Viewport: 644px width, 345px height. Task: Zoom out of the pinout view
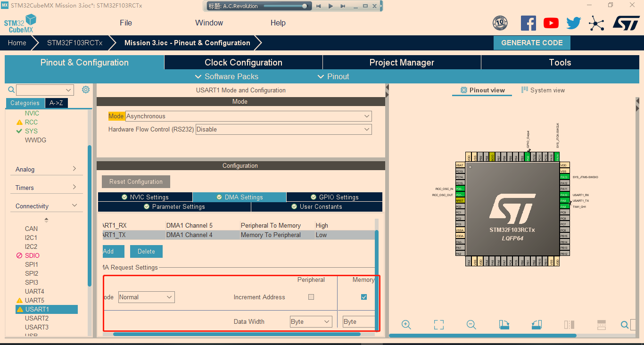[x=471, y=324]
